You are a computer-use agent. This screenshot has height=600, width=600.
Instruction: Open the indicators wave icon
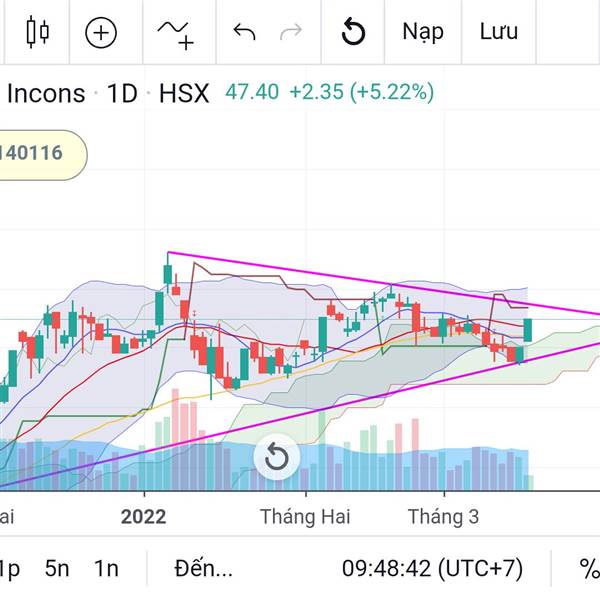174,32
